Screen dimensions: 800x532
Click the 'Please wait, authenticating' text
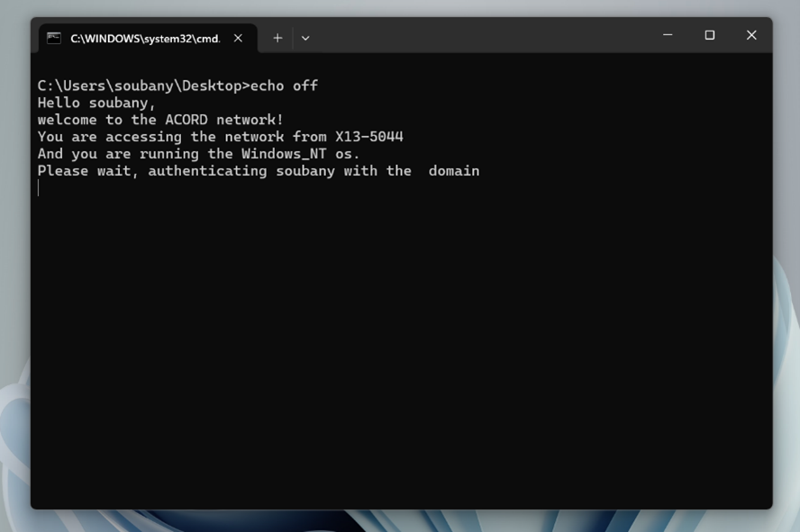pos(151,171)
